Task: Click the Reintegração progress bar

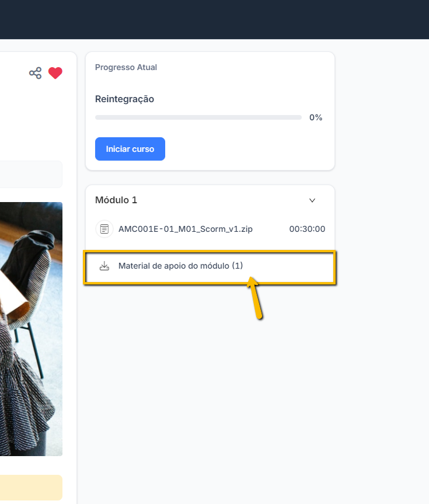Action: click(x=198, y=117)
